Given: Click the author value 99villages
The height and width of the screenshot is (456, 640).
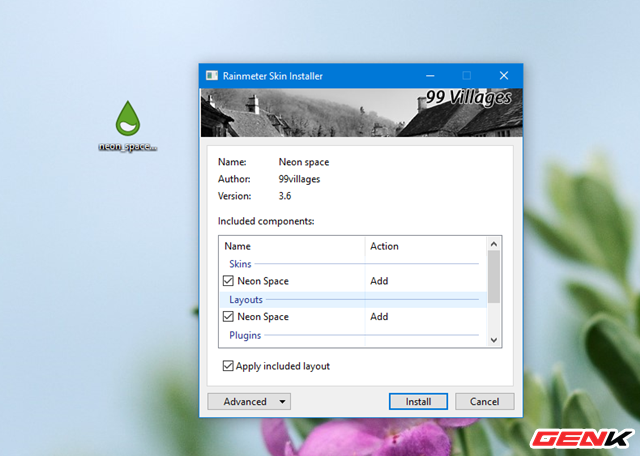Looking at the screenshot, I should (299, 179).
